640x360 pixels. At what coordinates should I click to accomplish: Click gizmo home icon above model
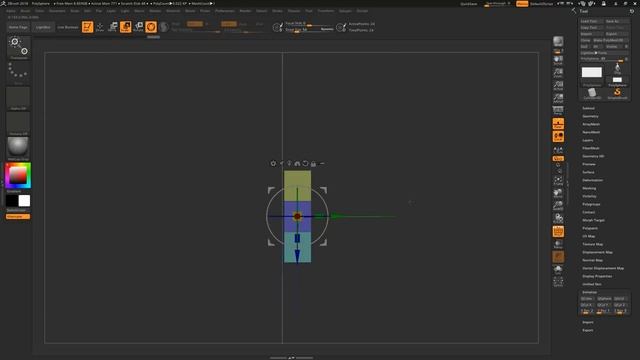click(x=297, y=163)
